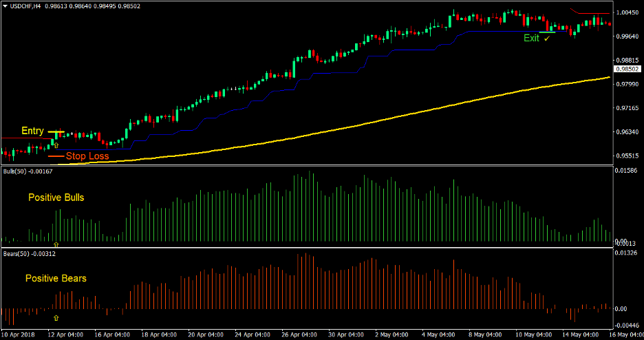Select the orange Stop Loss line marker
Image resolution: width=644 pixels, height=340 pixels.
(x=56, y=156)
